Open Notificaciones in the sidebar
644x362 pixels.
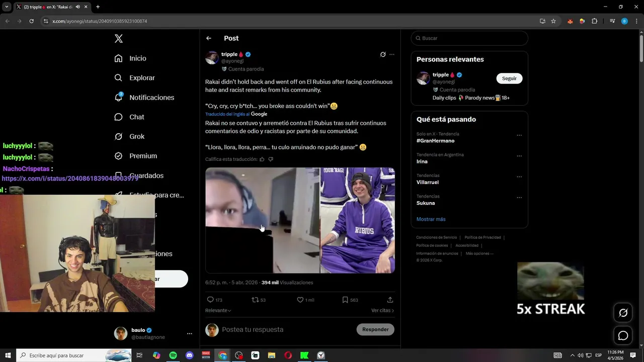click(144, 98)
